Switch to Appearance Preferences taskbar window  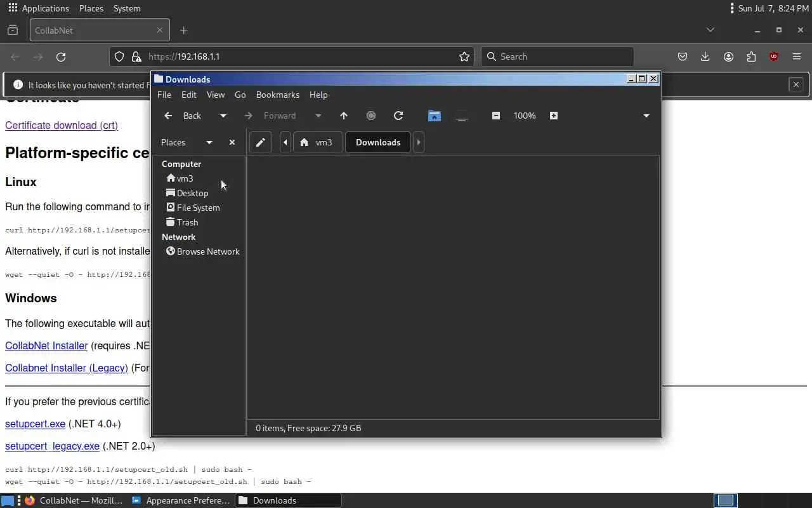(181, 500)
